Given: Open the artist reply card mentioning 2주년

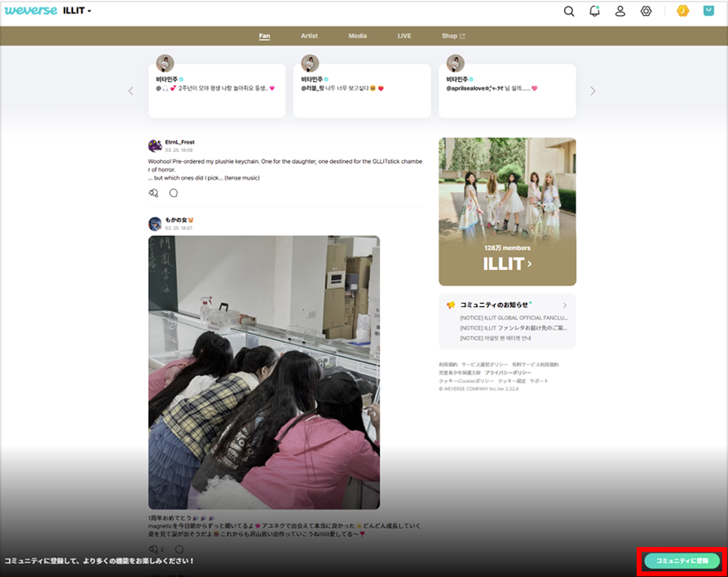Looking at the screenshot, I should point(217,91).
